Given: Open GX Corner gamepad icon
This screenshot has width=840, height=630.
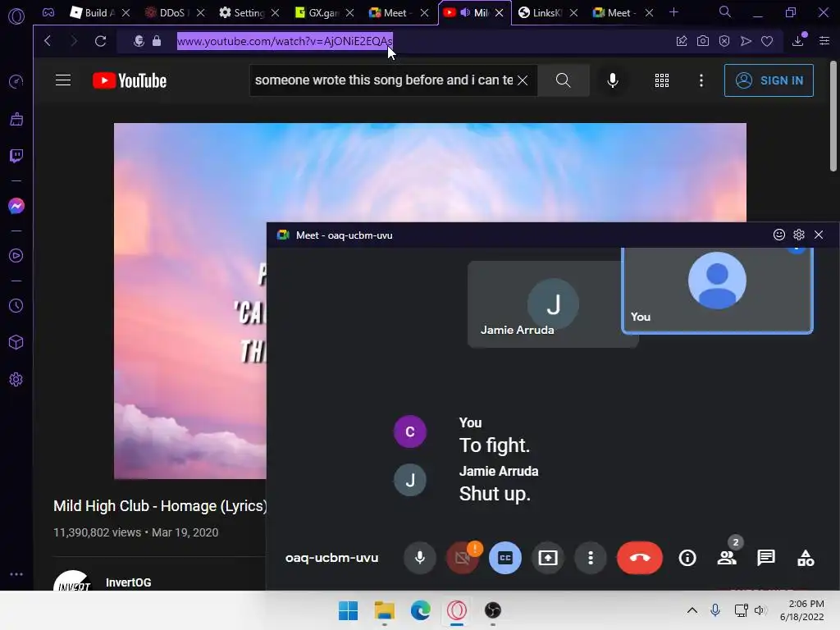Looking at the screenshot, I should click(x=48, y=13).
